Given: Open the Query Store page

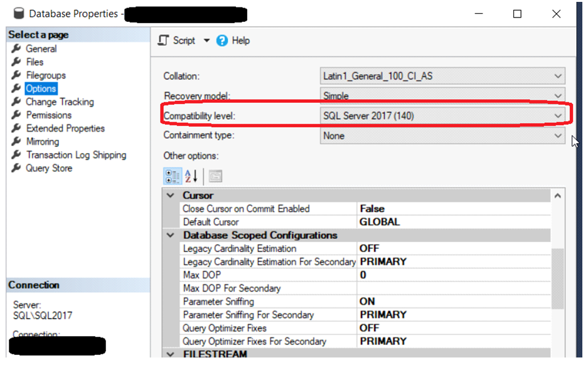Looking at the screenshot, I should 49,168.
